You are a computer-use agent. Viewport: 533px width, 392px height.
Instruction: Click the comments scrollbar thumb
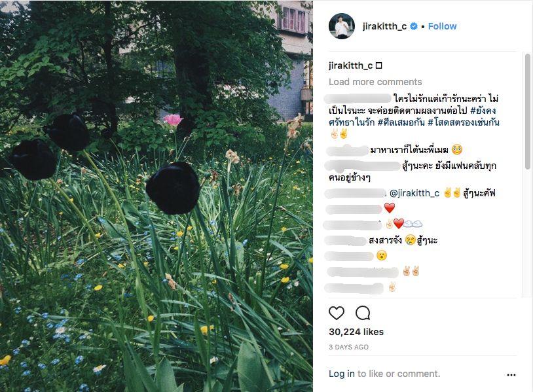[527, 111]
